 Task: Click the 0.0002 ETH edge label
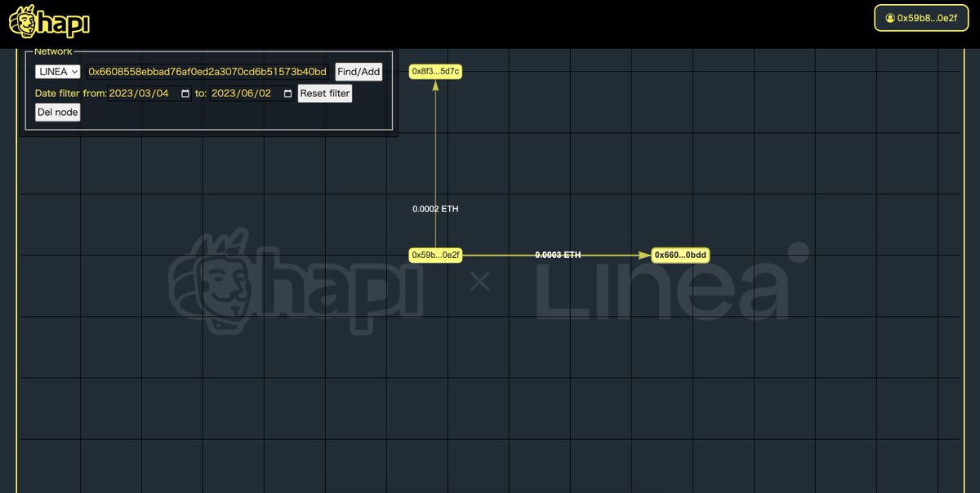435,209
